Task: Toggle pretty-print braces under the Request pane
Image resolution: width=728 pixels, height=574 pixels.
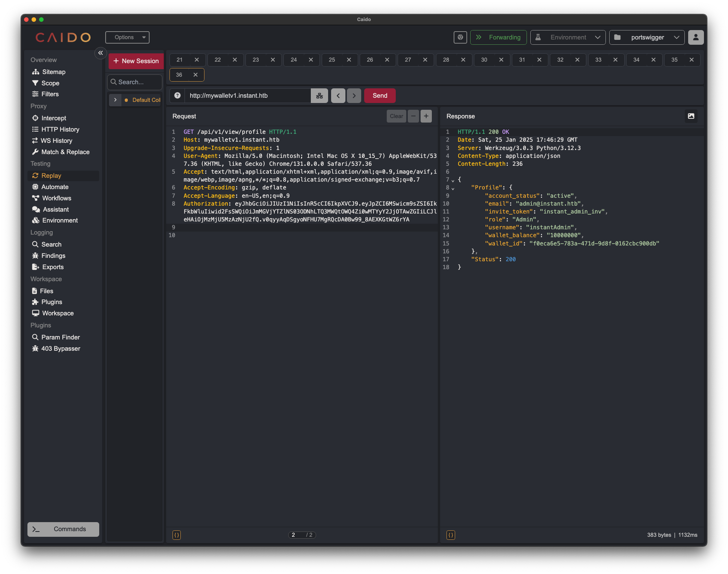Action: click(x=176, y=535)
